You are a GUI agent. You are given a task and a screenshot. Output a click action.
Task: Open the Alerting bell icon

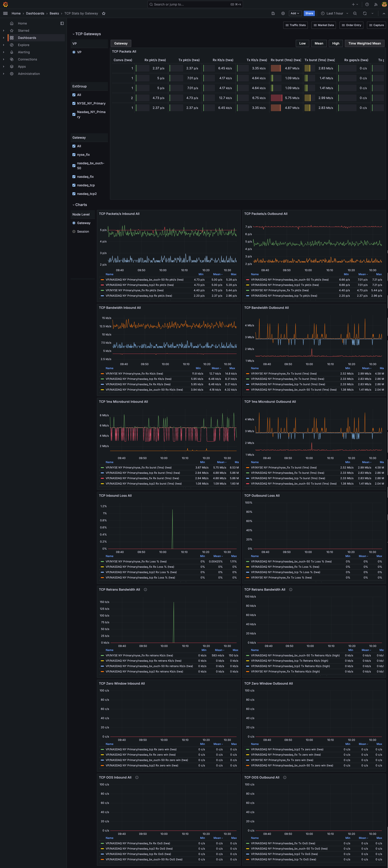click(x=12, y=52)
